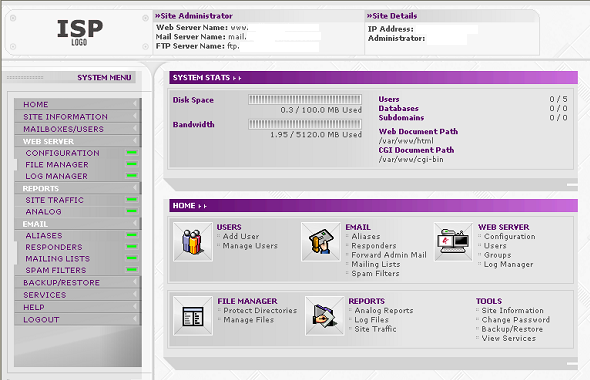Open the Add User link
The height and width of the screenshot is (380, 590).
tap(241, 236)
